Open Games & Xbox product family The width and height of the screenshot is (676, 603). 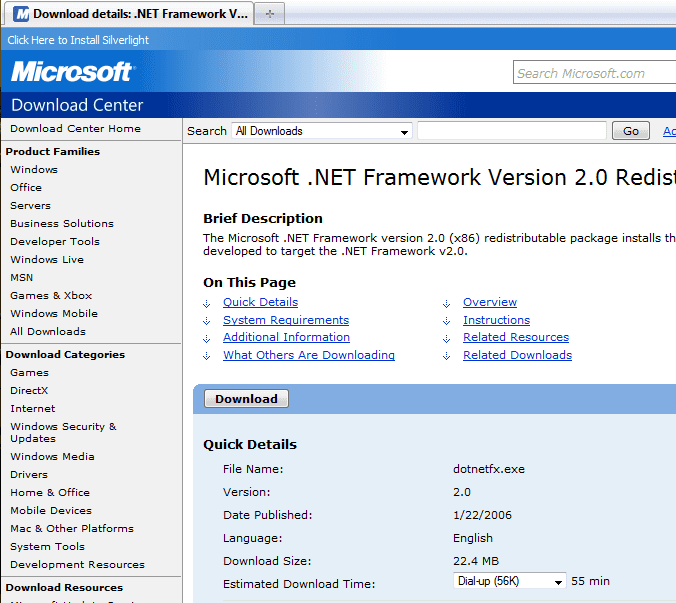[51, 295]
